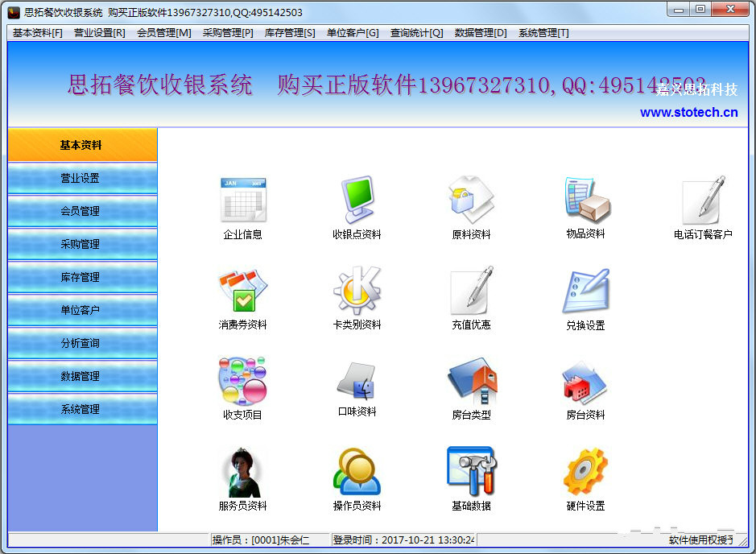Switch to 分析查询 in sidebar

point(82,343)
